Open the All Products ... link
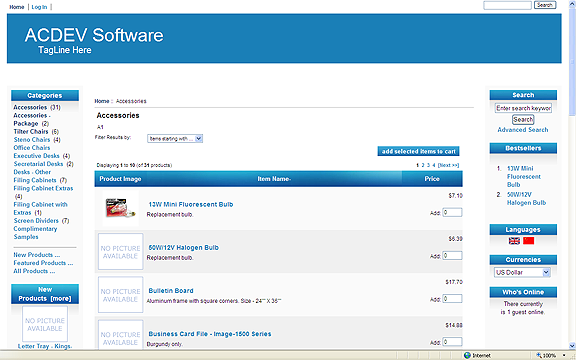The height and width of the screenshot is (360, 576). [34, 271]
